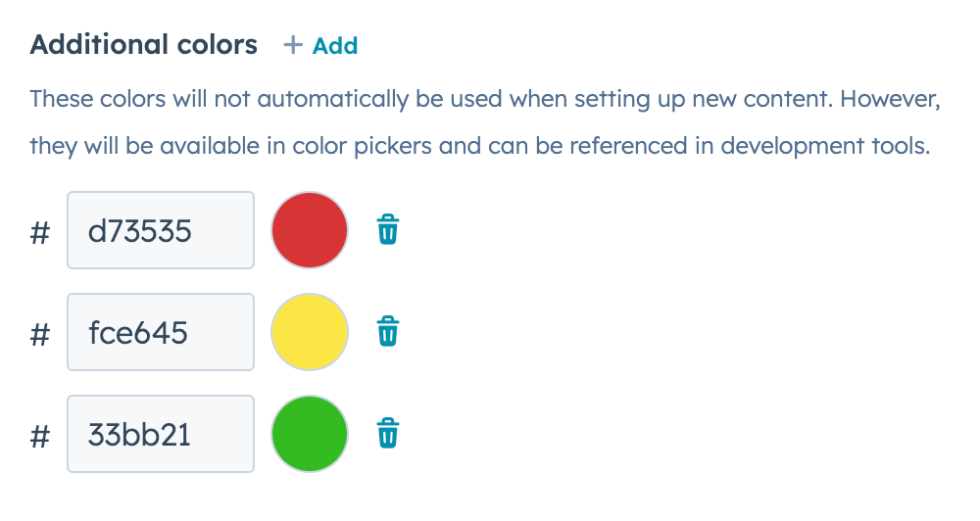Remove the 33bb21 green color

pos(388,433)
